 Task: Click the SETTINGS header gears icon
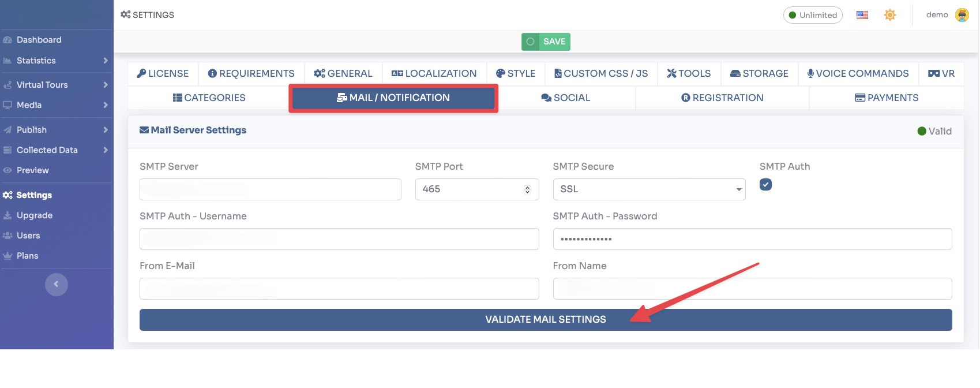pos(126,14)
